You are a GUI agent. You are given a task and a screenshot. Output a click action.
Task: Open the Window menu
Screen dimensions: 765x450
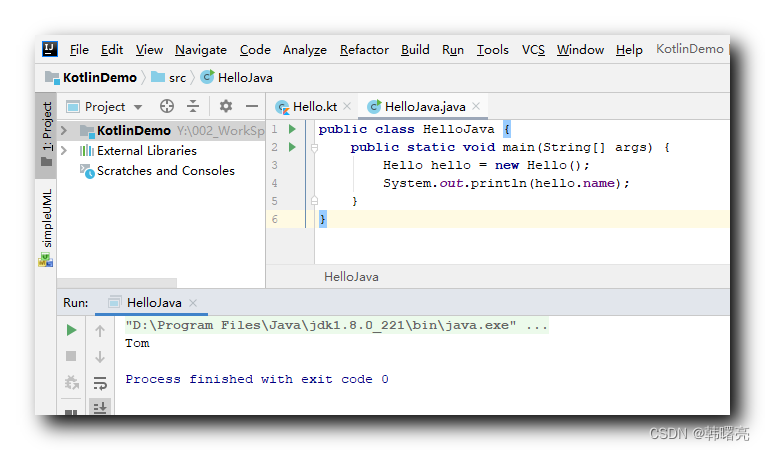pyautogui.click(x=581, y=50)
